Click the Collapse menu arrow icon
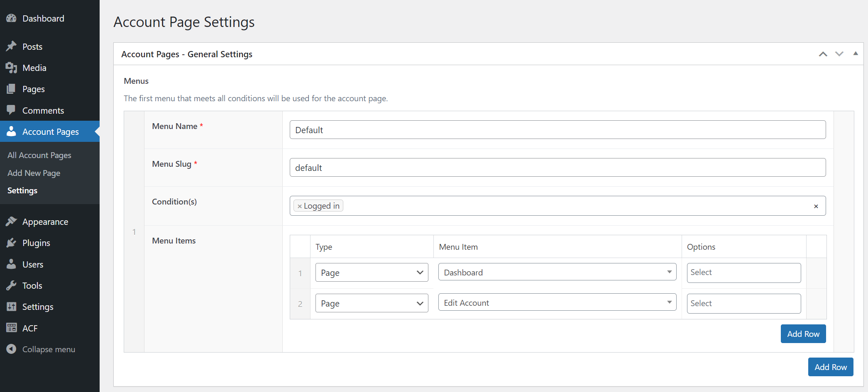 (11, 349)
